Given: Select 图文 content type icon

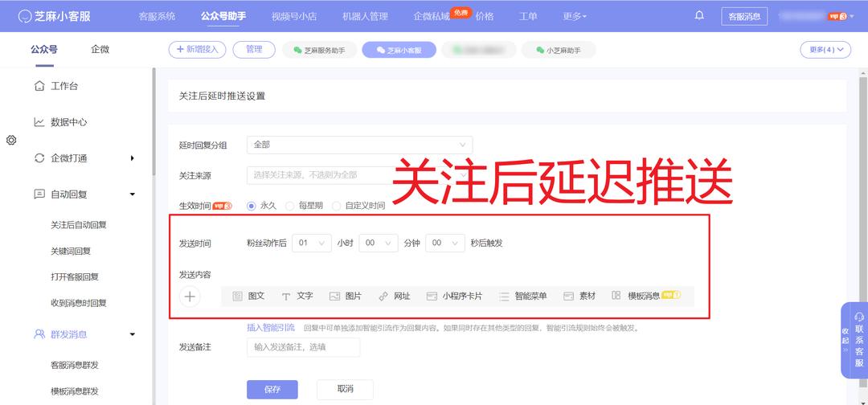Looking at the screenshot, I should click(237, 297).
